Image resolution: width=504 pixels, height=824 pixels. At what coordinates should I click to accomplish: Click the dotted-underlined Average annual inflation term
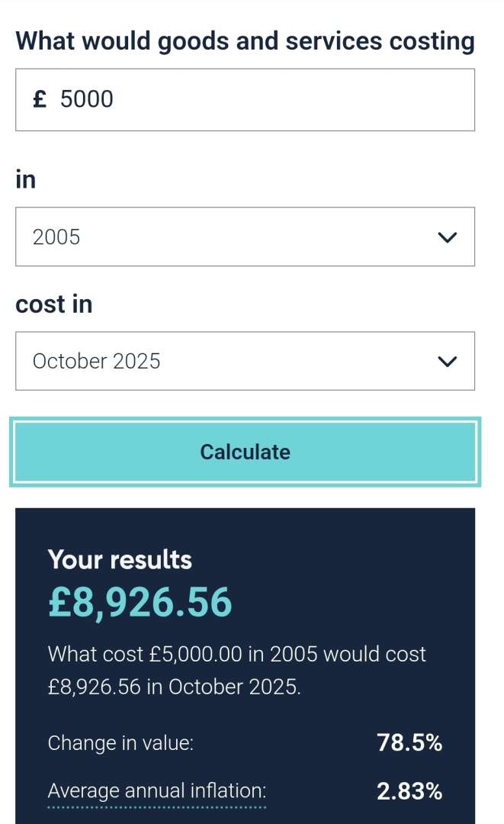(x=156, y=791)
